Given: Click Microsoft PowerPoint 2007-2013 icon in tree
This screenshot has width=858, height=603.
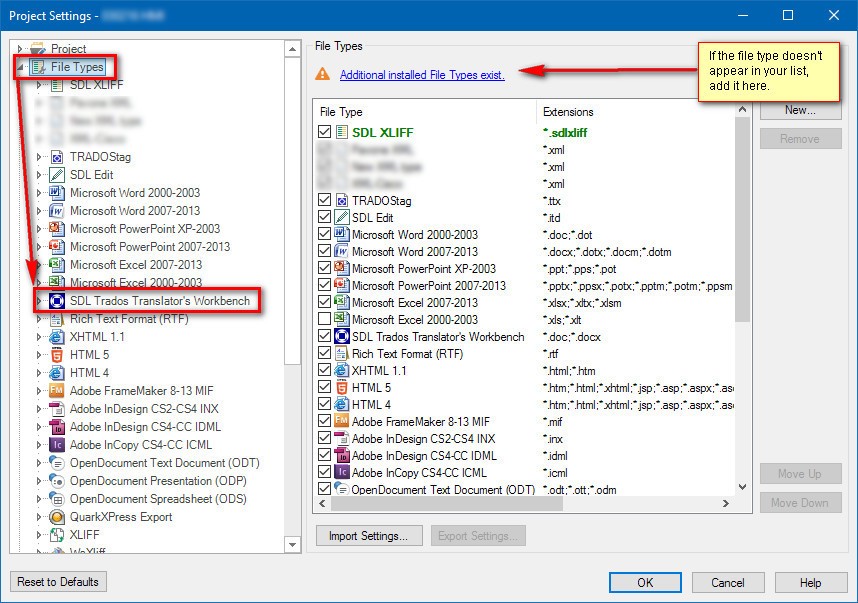Looking at the screenshot, I should point(56,247).
